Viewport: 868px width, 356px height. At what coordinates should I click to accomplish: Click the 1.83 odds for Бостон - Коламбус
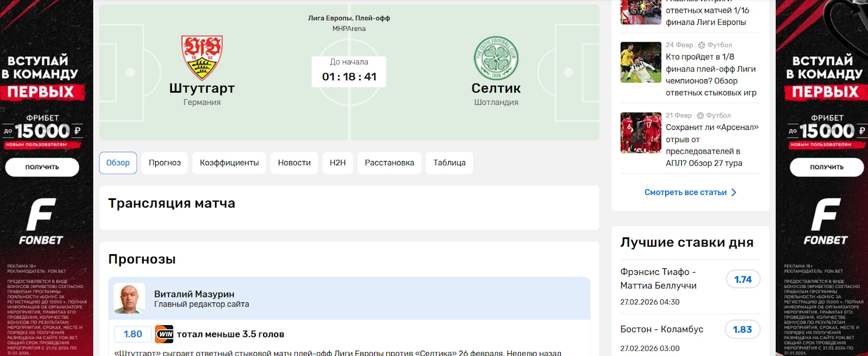742,329
